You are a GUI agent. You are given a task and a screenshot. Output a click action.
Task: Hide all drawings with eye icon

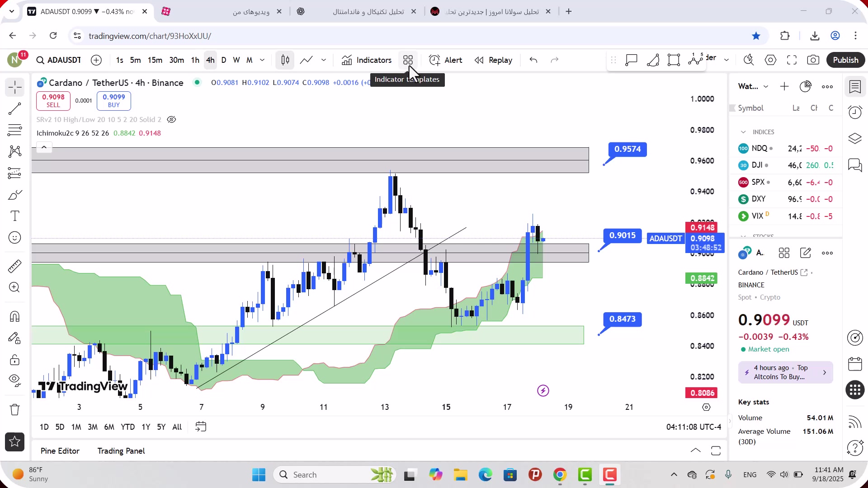coord(15,380)
